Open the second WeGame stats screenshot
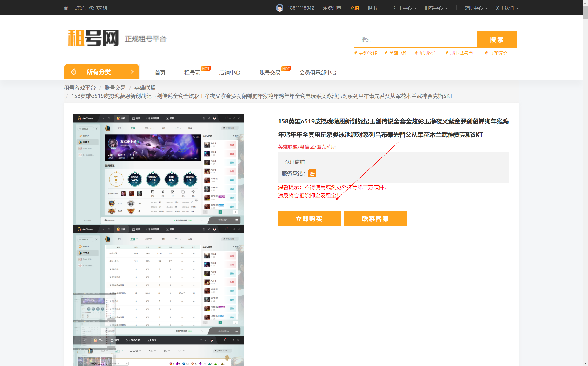This screenshot has height=366, width=588. (159, 280)
